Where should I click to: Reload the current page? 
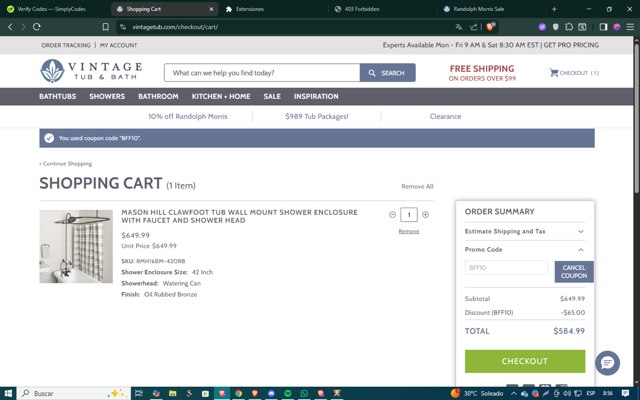click(37, 27)
